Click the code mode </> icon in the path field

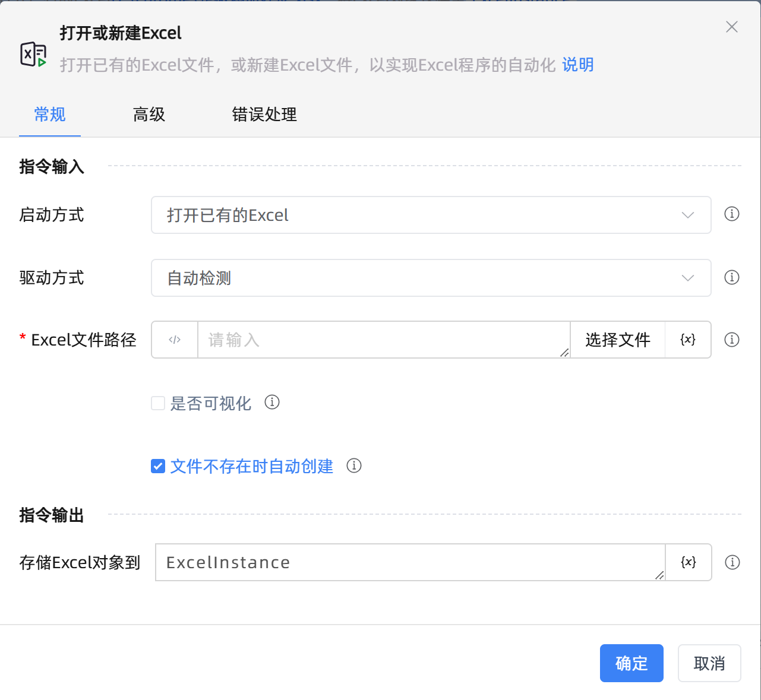pyautogui.click(x=174, y=339)
